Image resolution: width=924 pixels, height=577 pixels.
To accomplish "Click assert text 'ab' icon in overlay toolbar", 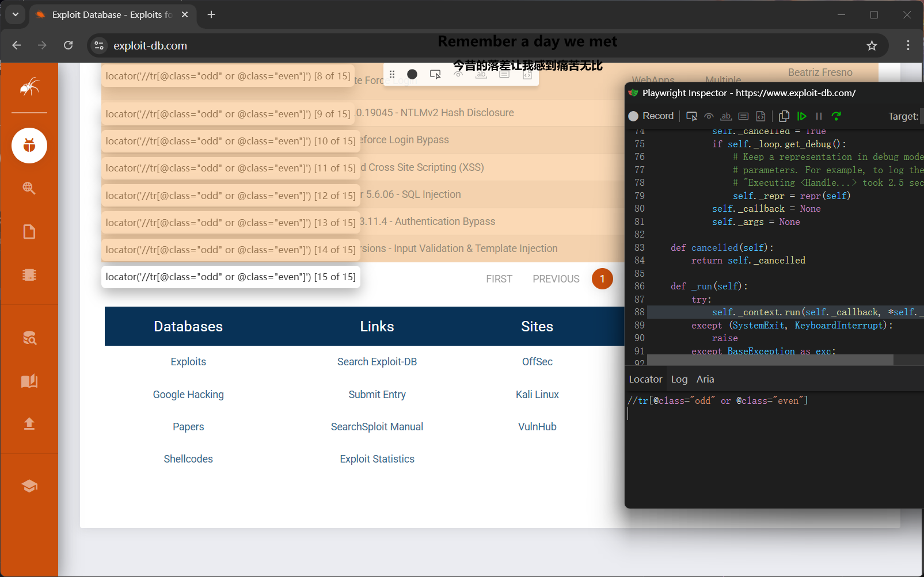I will [481, 74].
